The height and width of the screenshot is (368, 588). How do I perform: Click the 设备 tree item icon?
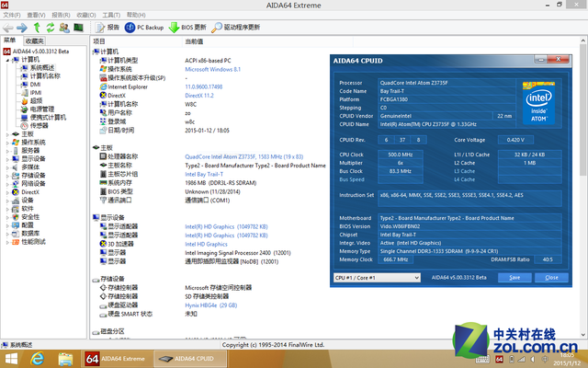[x=16, y=201]
